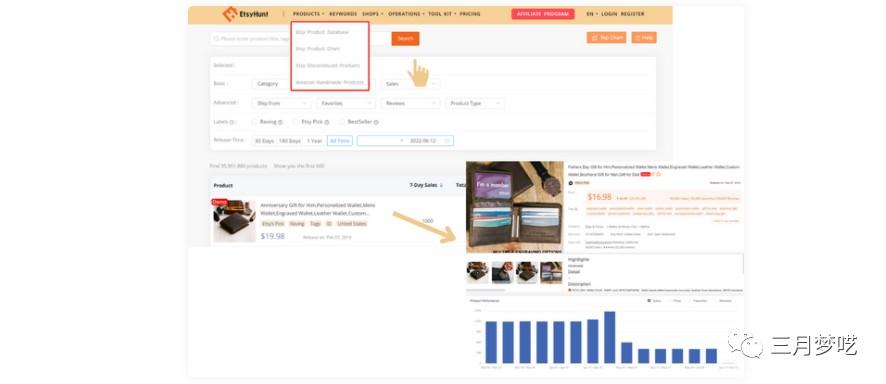Tick the BestSeller checkbox

click(342, 122)
